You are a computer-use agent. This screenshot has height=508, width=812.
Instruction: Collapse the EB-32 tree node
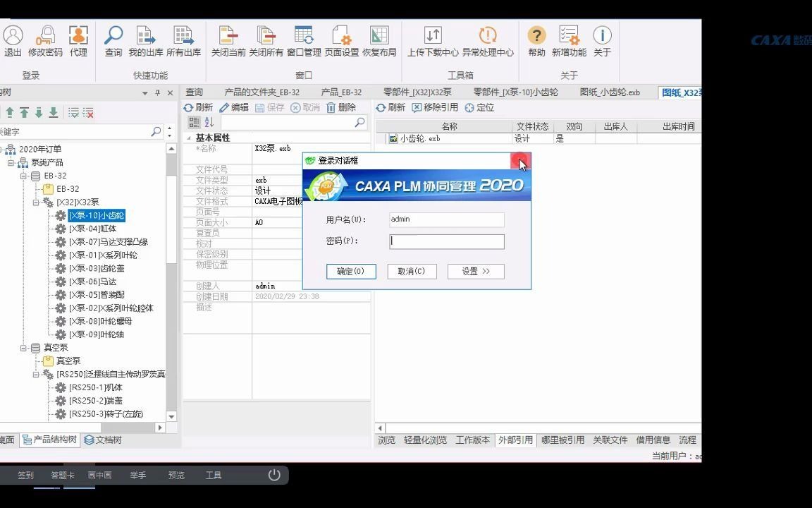[x=23, y=176]
